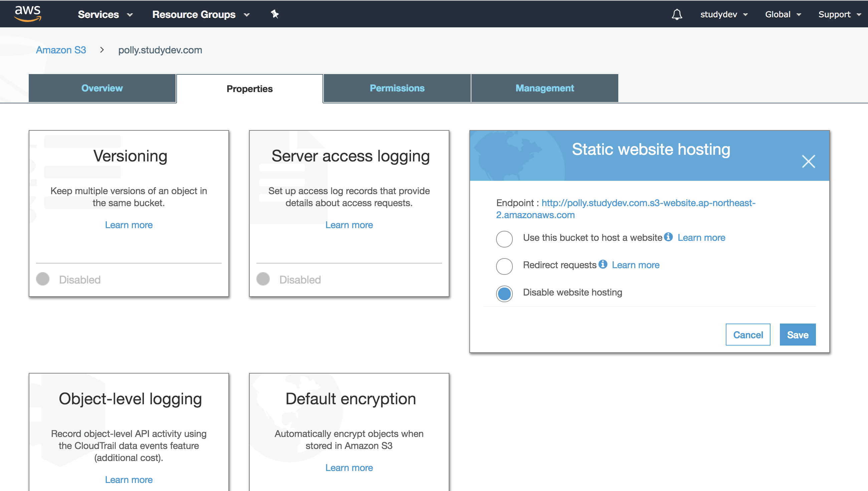Open the pin shortcuts icon

point(275,14)
